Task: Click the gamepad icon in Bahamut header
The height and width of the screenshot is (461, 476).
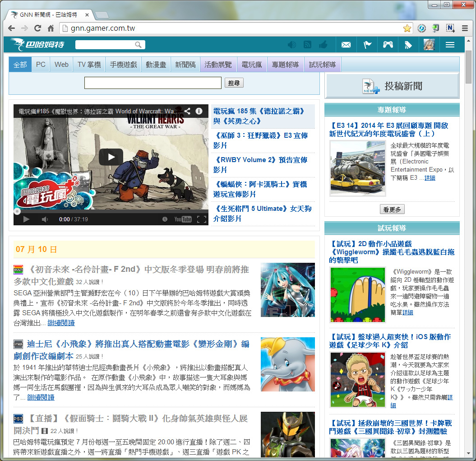Action: coord(388,45)
